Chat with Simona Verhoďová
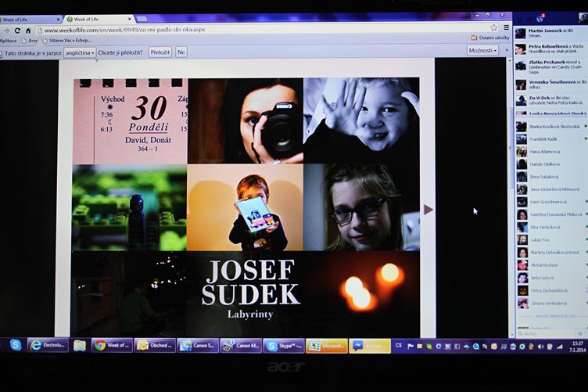588x392 pixels. 550,303
